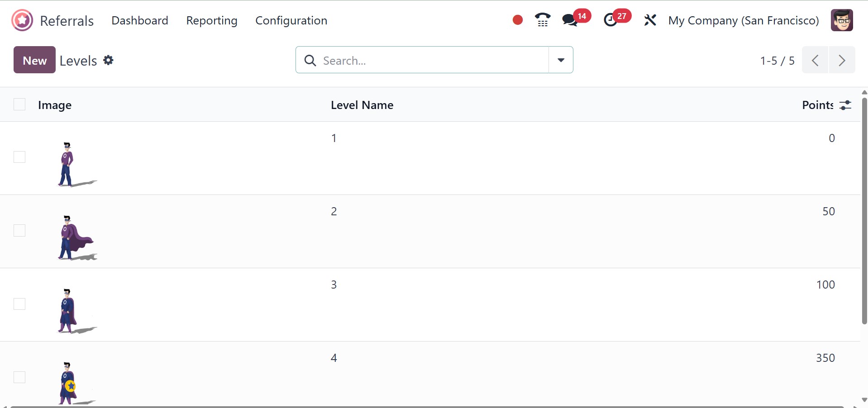Click the red recording status dot
The image size is (868, 408).
[x=518, y=20]
